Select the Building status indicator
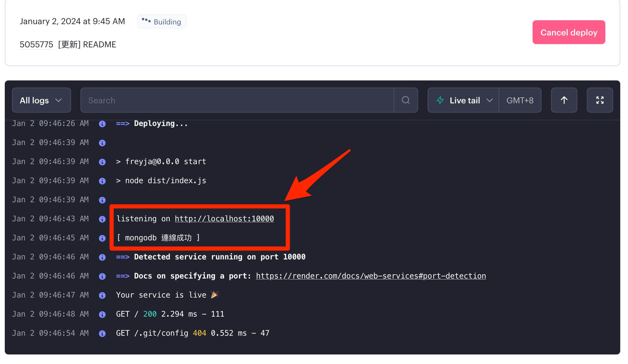This screenshot has height=364, width=628. point(162,21)
